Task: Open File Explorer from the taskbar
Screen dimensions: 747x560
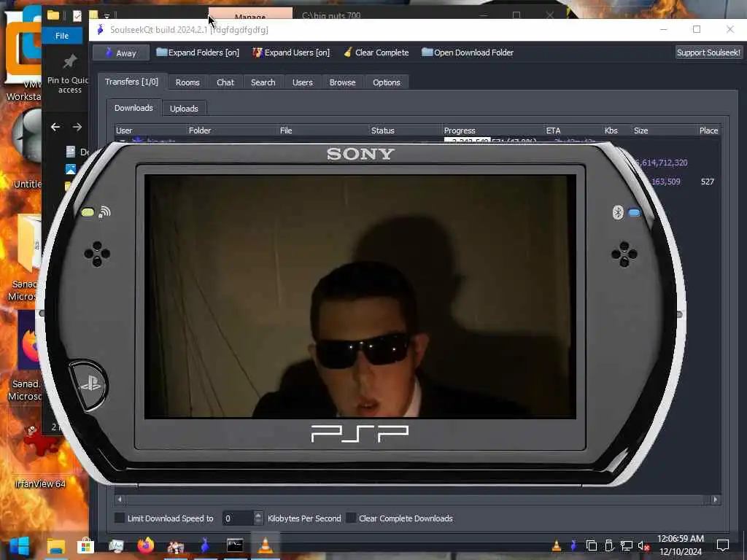Action: coord(55,545)
